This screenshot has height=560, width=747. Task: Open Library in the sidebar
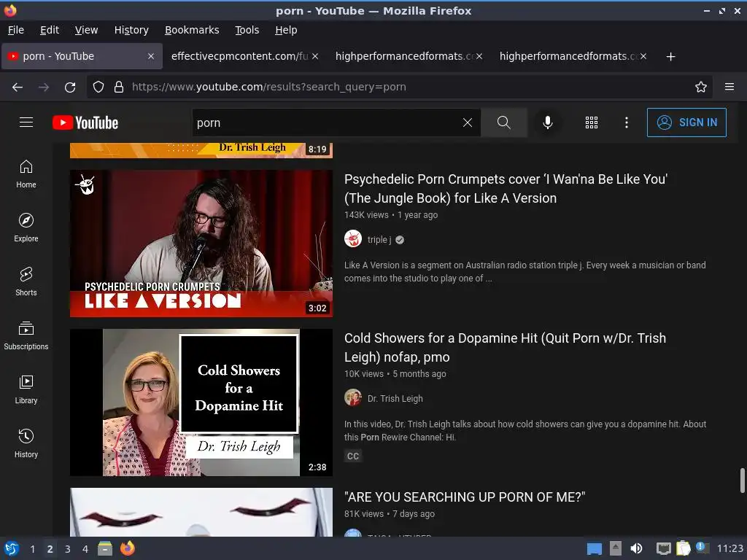click(x=26, y=390)
